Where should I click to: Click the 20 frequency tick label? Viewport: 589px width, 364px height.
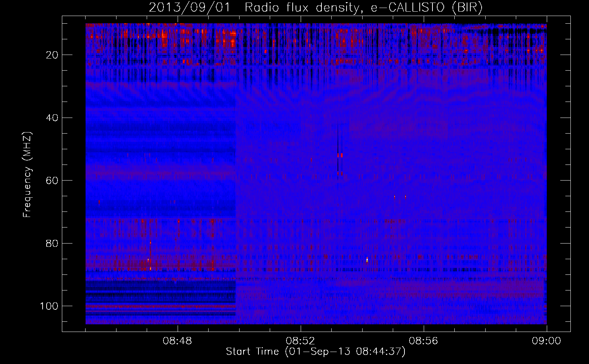(x=52, y=55)
